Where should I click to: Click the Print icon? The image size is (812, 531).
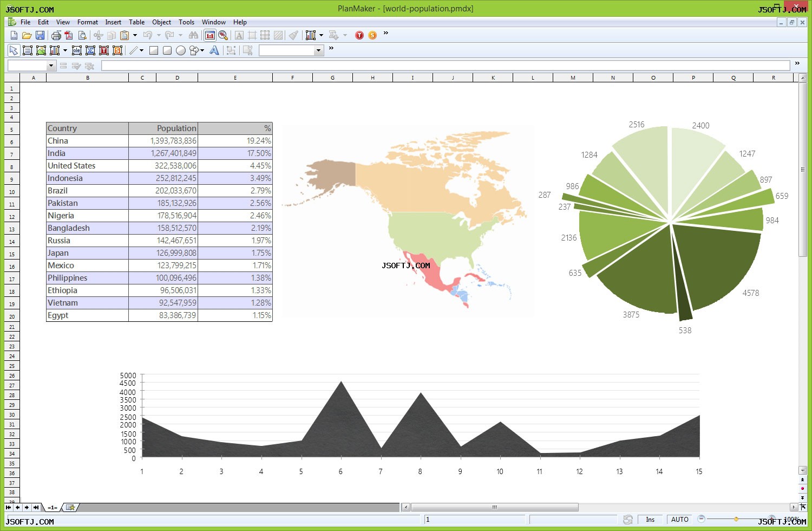tap(56, 35)
